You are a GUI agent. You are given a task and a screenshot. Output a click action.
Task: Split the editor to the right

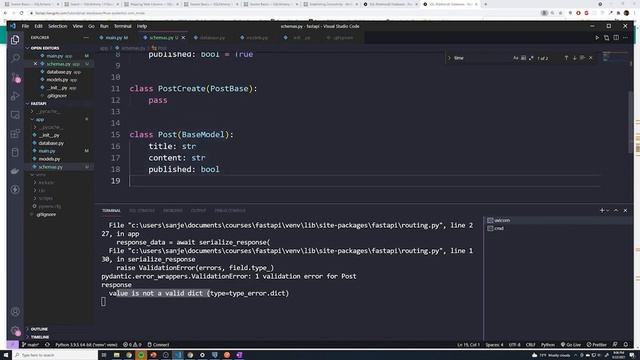(616, 38)
